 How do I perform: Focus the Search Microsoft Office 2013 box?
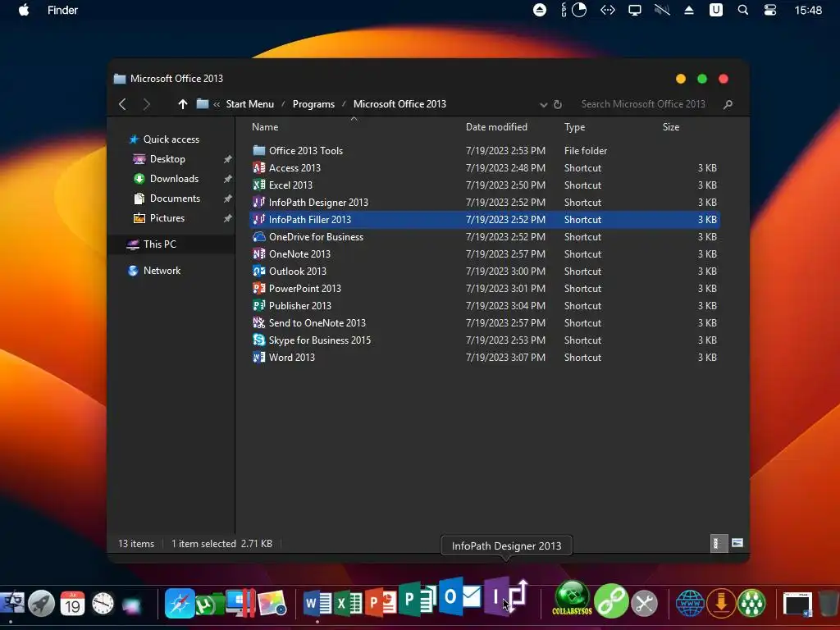pyautogui.click(x=643, y=104)
